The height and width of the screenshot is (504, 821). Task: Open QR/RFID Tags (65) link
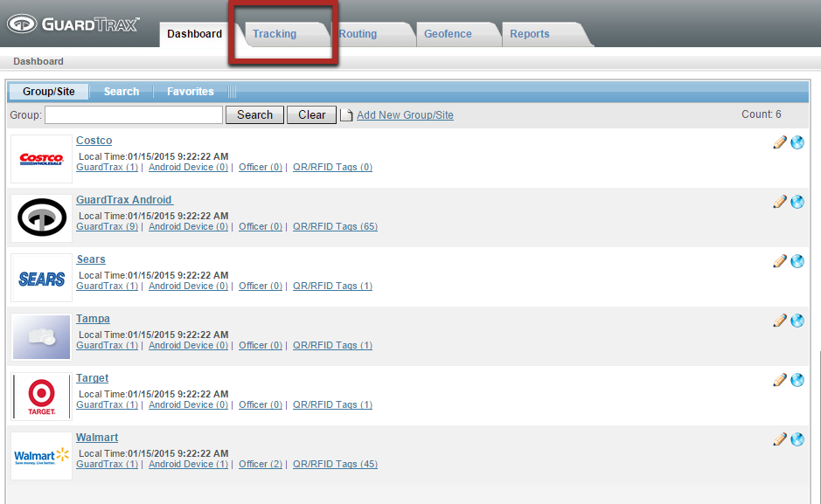click(335, 226)
